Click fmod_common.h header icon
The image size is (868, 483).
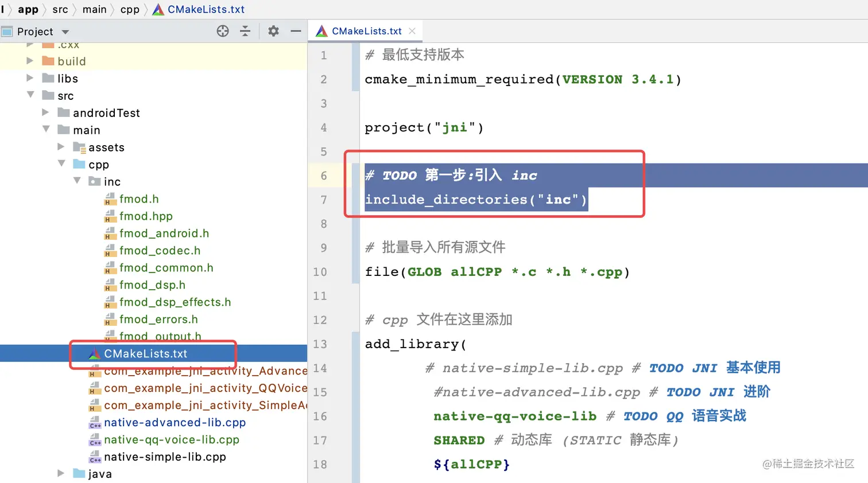click(110, 268)
